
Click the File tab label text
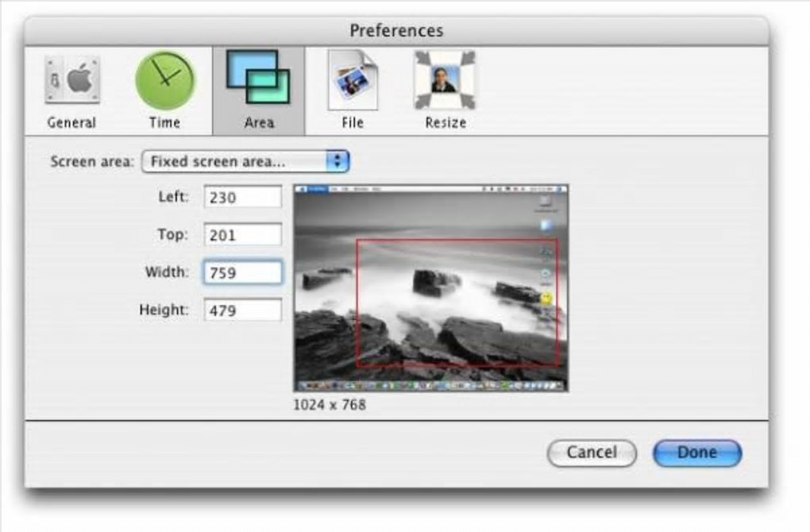(x=353, y=123)
